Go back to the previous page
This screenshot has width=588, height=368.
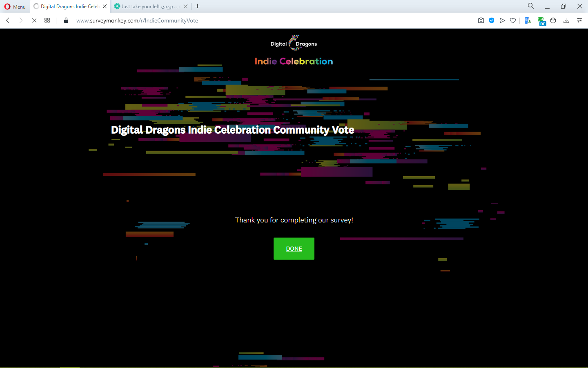[x=8, y=20]
